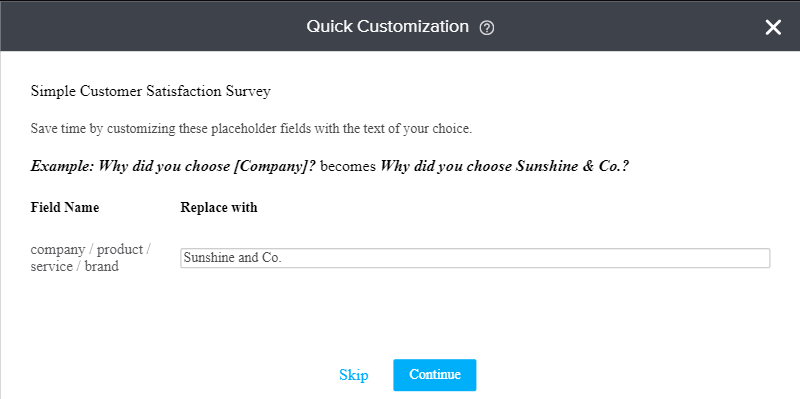Place cursor after Sunshine and Co. text
This screenshot has width=800, height=399.
pyautogui.click(x=282, y=258)
